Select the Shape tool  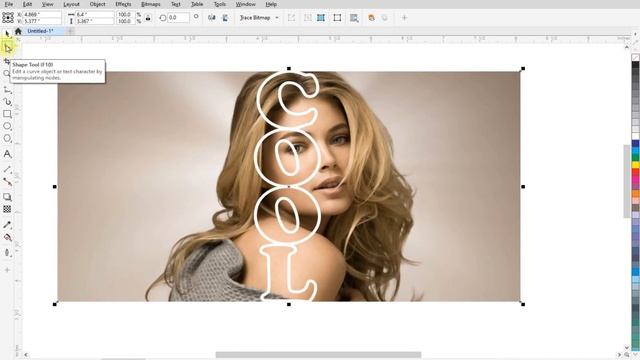point(7,49)
